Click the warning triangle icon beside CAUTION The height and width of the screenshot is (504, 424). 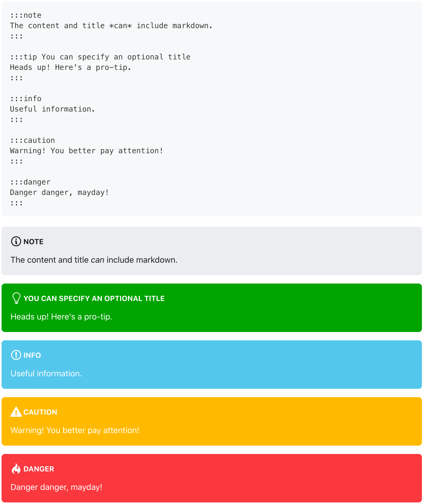pyautogui.click(x=16, y=412)
